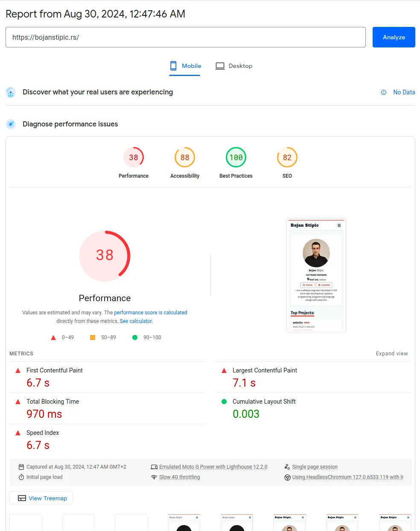The width and height of the screenshot is (420, 531).
Task: Switch to the Mobile tab
Action: pos(185,66)
